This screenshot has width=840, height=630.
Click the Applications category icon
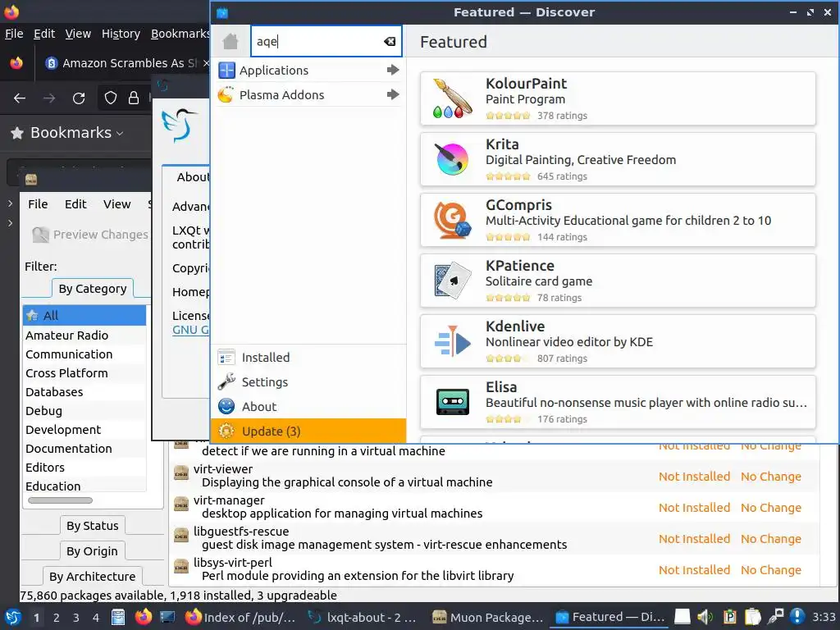coord(226,71)
